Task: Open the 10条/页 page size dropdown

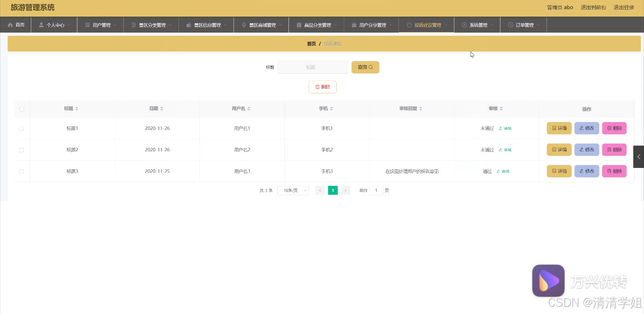Action: pos(293,190)
